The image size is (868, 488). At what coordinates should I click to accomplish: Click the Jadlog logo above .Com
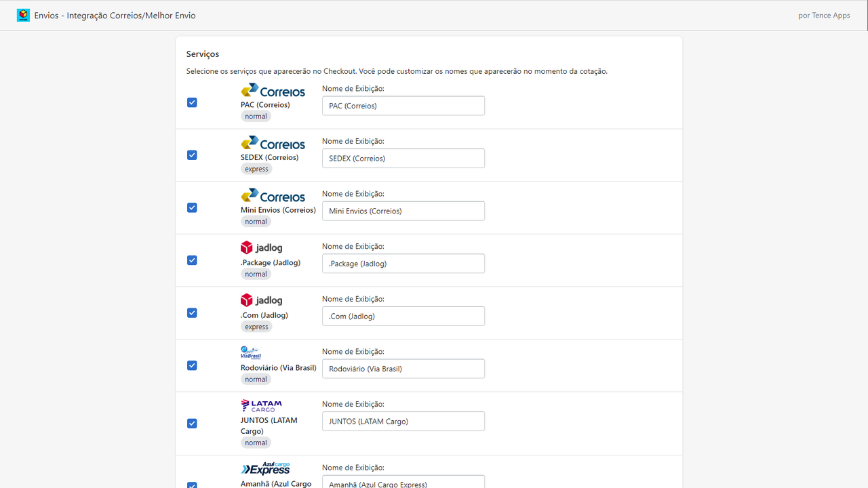[261, 300]
